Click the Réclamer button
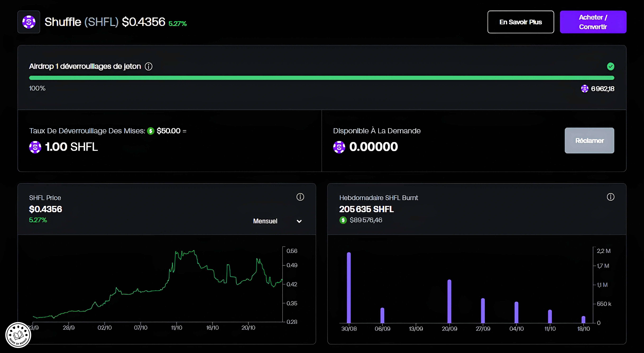644x353 pixels. [x=589, y=141]
